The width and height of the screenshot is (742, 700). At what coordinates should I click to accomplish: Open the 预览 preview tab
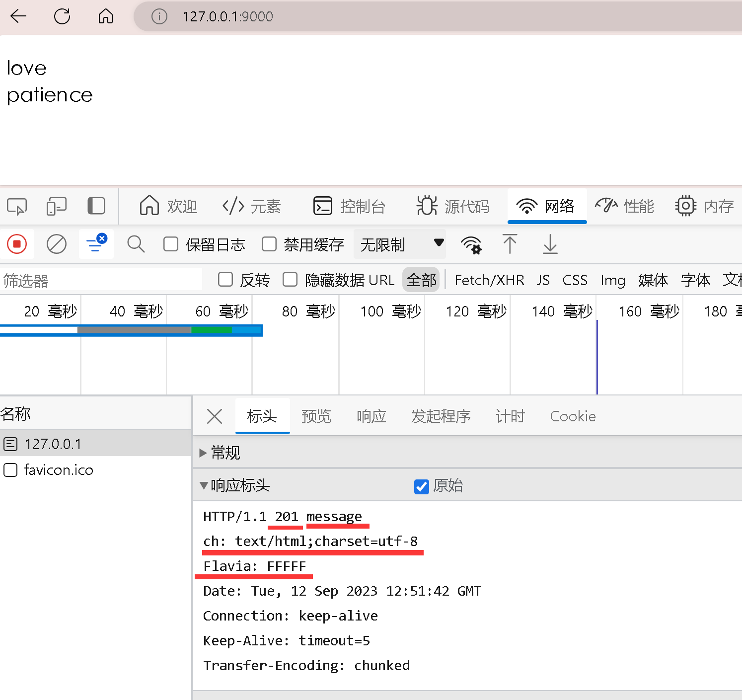(316, 416)
